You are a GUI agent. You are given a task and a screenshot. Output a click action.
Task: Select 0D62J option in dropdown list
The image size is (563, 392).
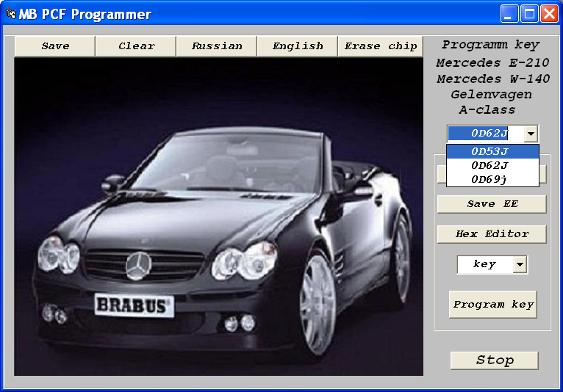coord(492,165)
